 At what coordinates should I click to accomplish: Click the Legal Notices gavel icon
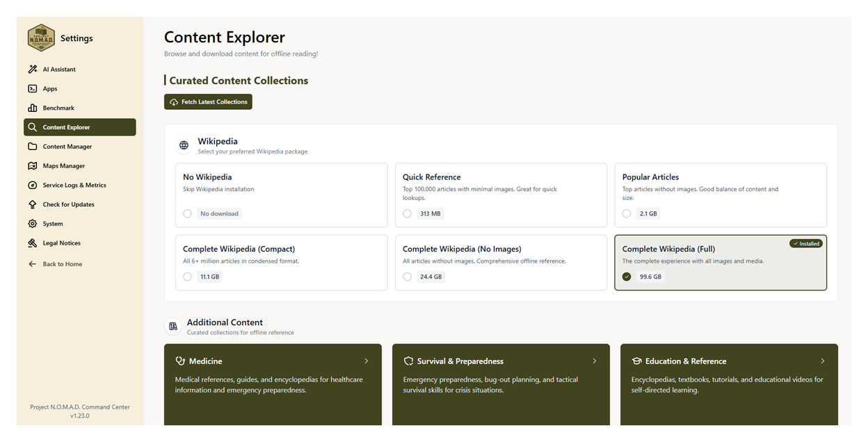point(33,243)
